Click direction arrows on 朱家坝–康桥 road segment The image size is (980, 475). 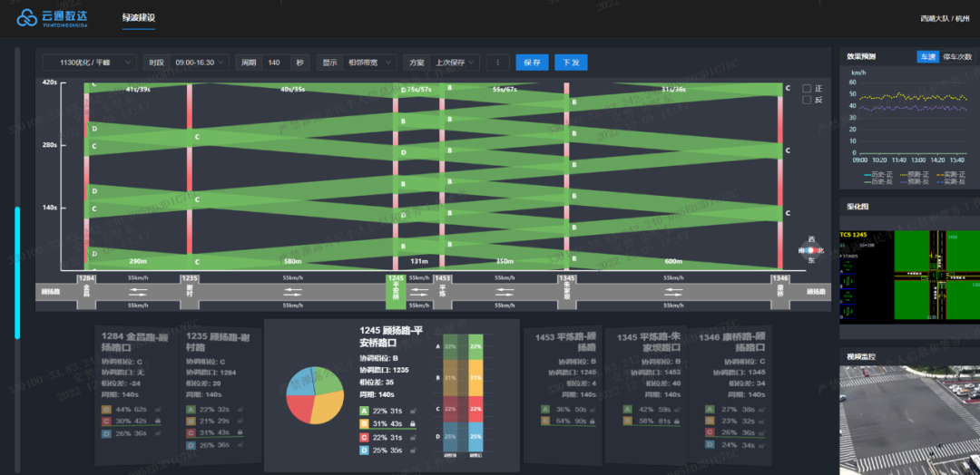point(673,292)
